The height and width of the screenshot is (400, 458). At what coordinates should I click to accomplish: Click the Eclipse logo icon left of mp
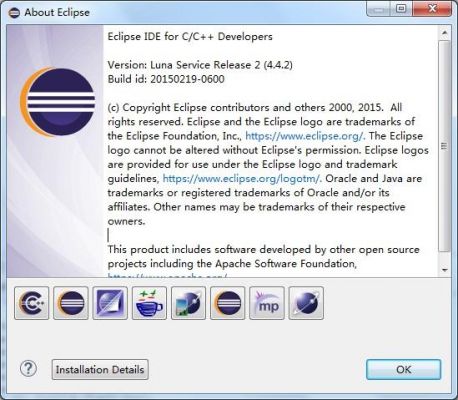[x=228, y=303]
